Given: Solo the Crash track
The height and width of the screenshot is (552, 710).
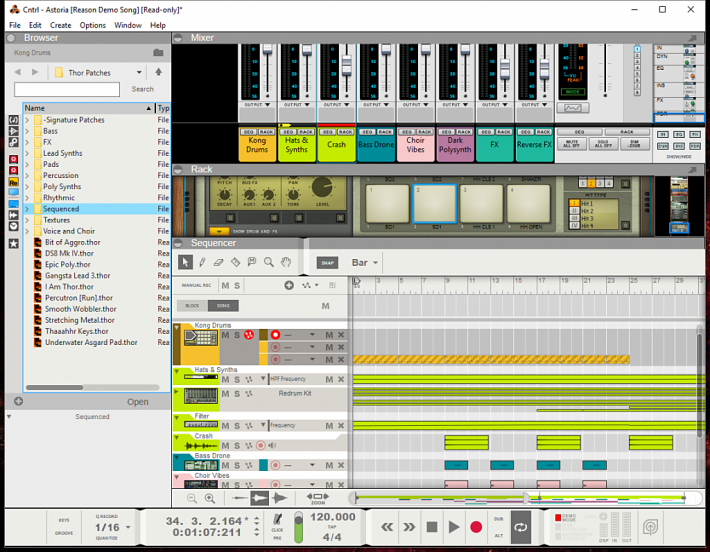Looking at the screenshot, I should [x=237, y=446].
